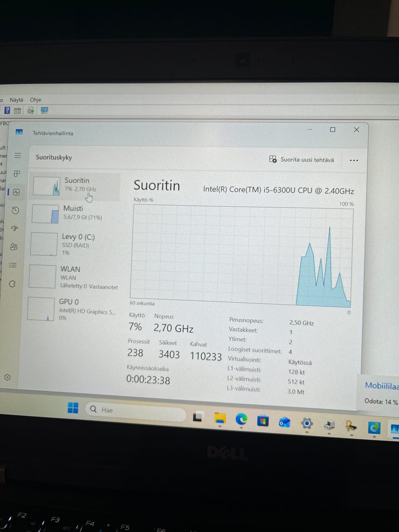Click the CPU usage graph area
The image size is (399, 532).
(x=241, y=255)
